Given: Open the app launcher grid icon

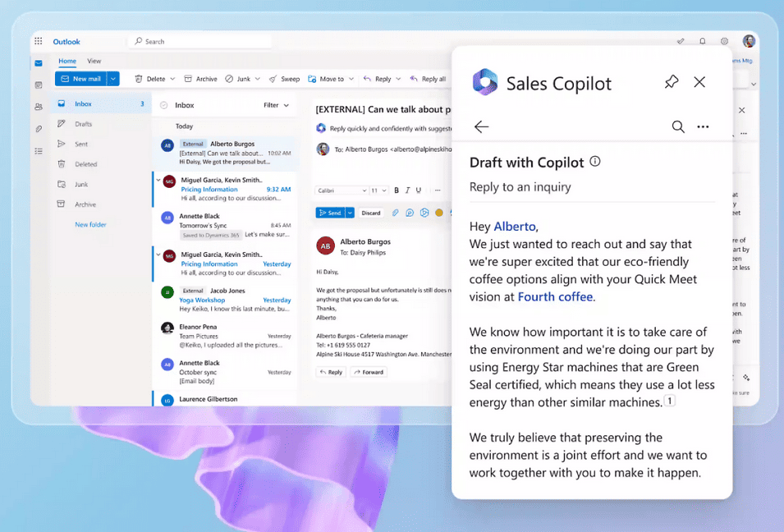Looking at the screenshot, I should [39, 42].
